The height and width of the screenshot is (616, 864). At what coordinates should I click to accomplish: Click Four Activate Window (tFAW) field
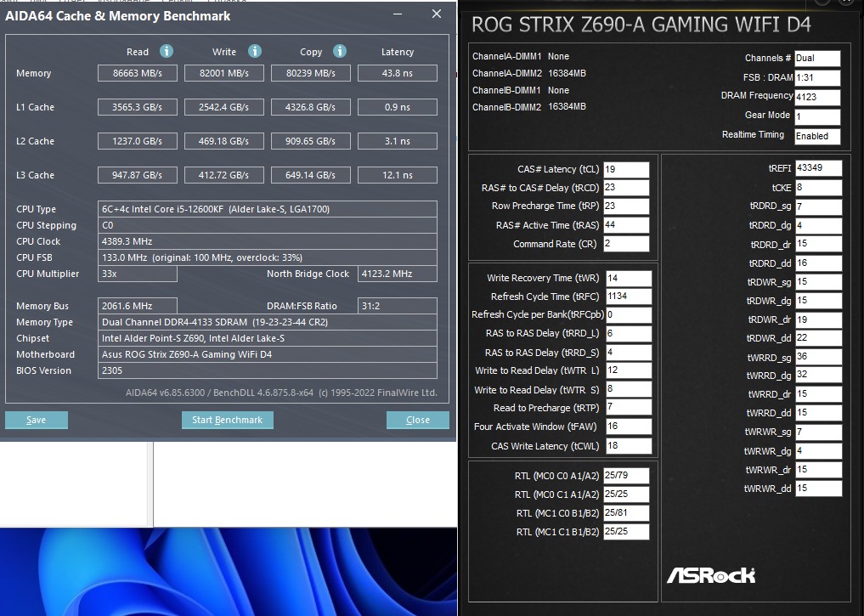629,427
